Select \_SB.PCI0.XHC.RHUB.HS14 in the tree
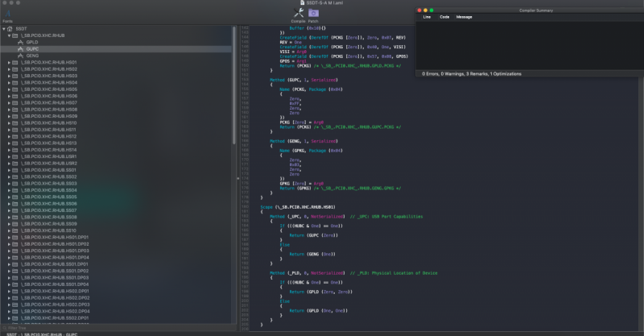 pos(49,150)
